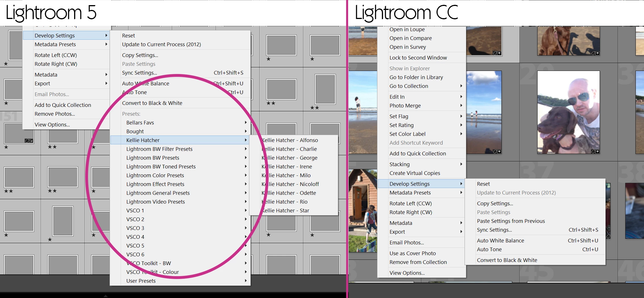Open the Photo Merge submenu

click(422, 105)
